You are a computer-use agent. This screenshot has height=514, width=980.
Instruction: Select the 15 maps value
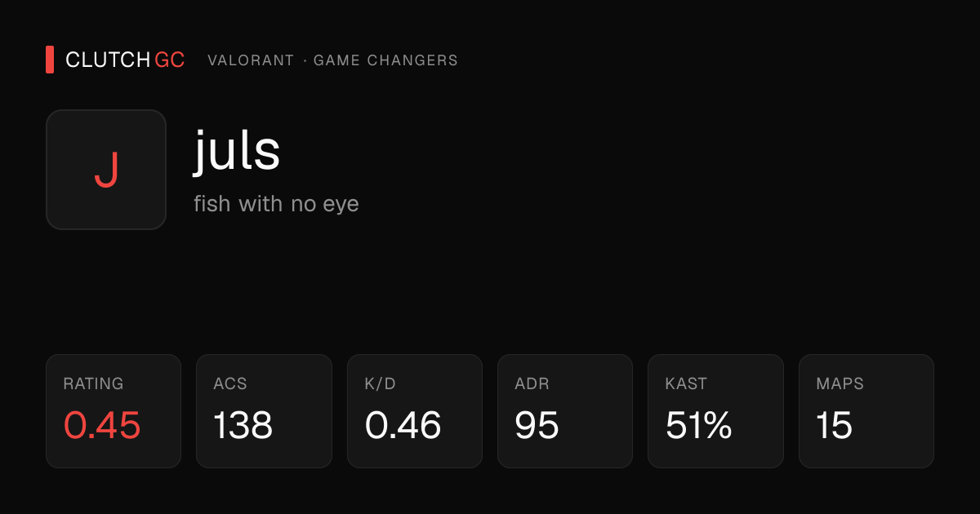click(x=834, y=425)
